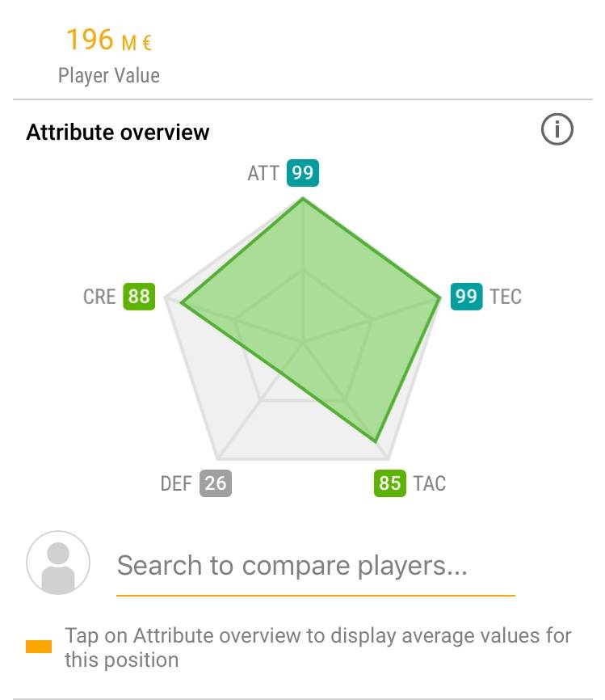The height and width of the screenshot is (700, 605).
Task: Click the DEF 26 rating badge
Action: click(x=216, y=483)
